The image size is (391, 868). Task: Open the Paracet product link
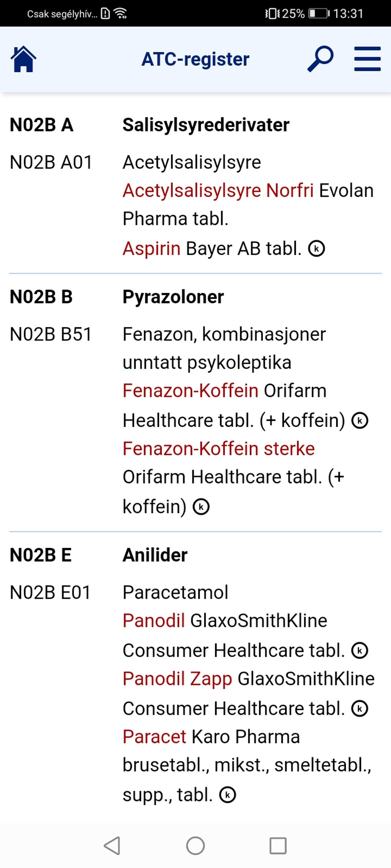click(x=154, y=737)
